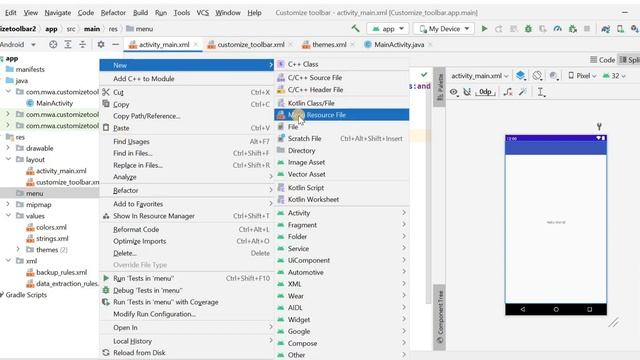Open the Activity submenu

tap(342, 213)
